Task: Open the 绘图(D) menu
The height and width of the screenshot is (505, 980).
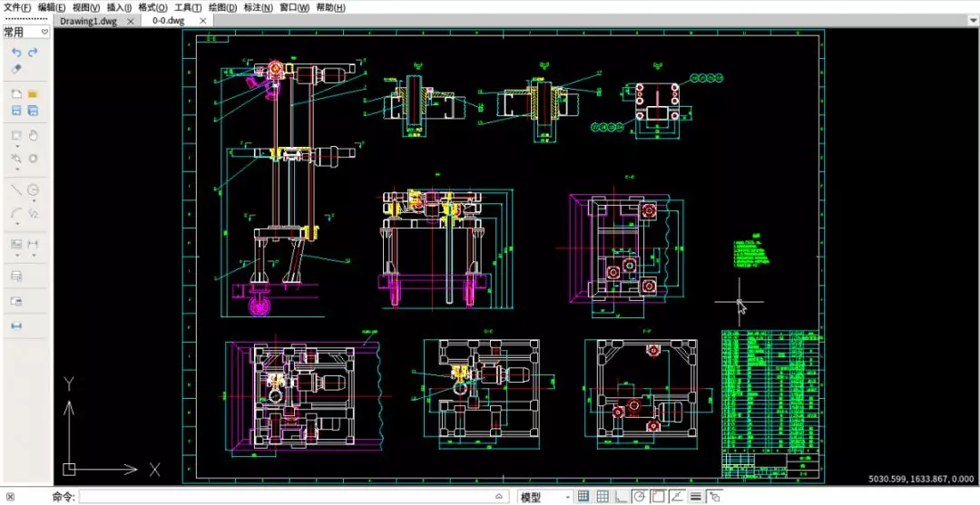Action: [x=222, y=7]
